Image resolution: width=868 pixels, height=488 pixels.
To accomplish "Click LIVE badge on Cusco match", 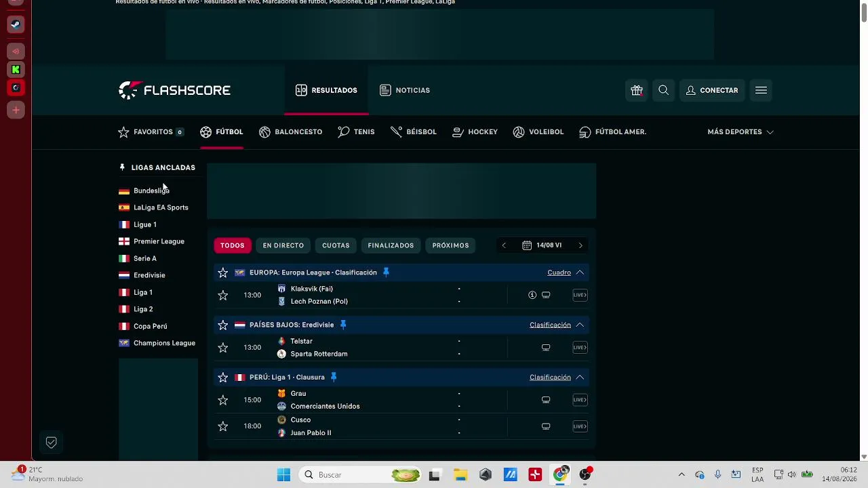I will click(580, 426).
